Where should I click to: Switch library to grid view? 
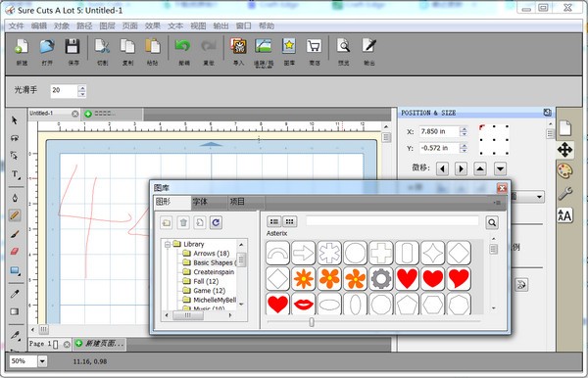pos(289,221)
